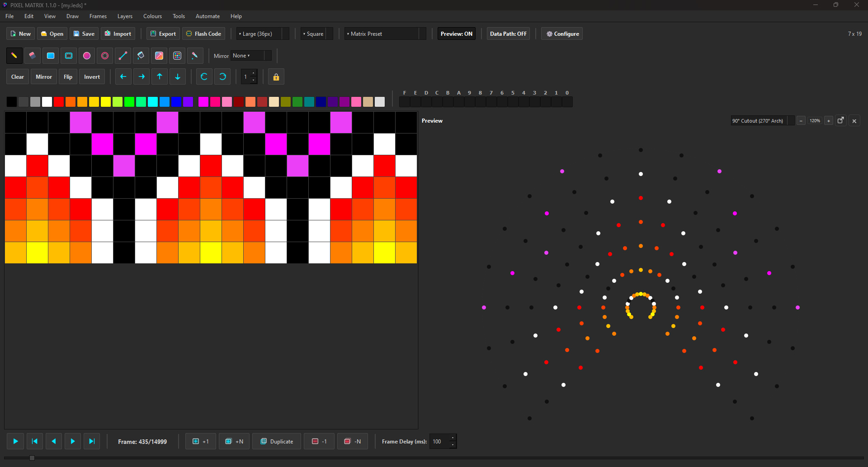Shift matrix left with left arrow
The height and width of the screenshot is (467, 868).
click(x=123, y=77)
